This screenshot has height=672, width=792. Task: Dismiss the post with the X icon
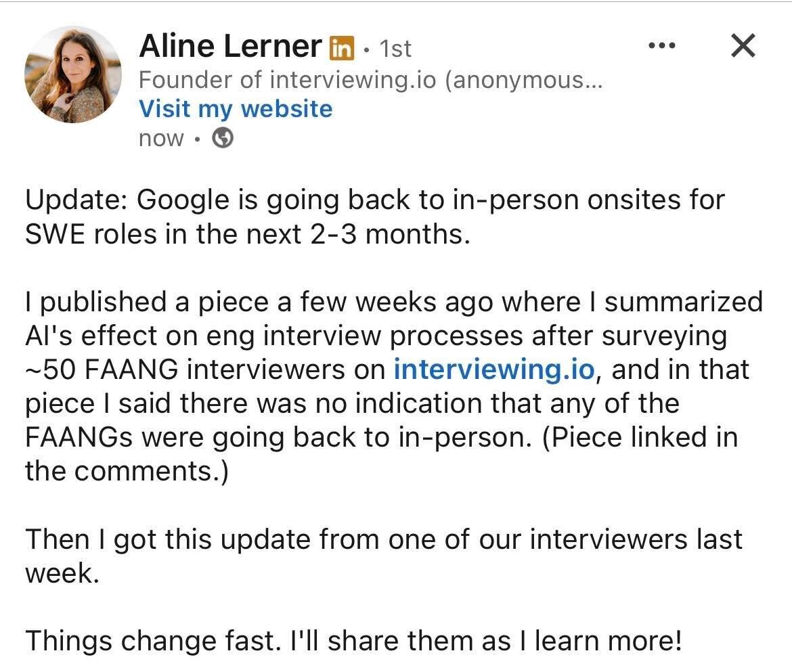743,46
